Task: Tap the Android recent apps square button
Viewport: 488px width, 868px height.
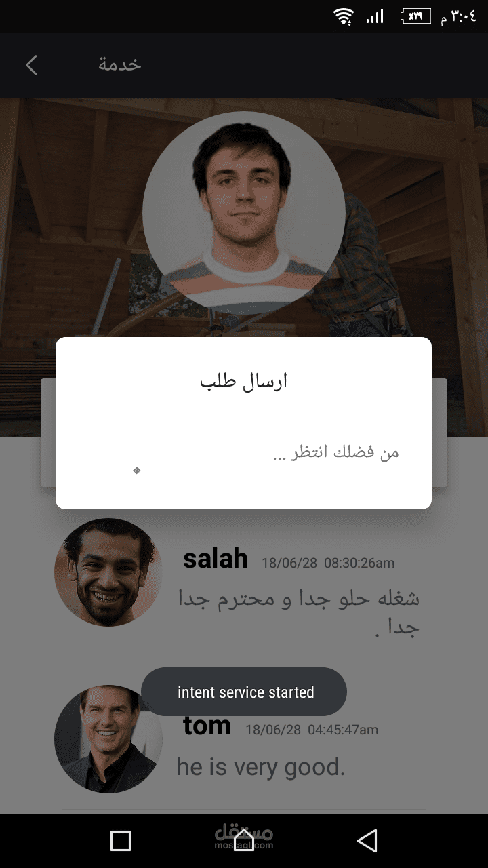Action: [121, 841]
